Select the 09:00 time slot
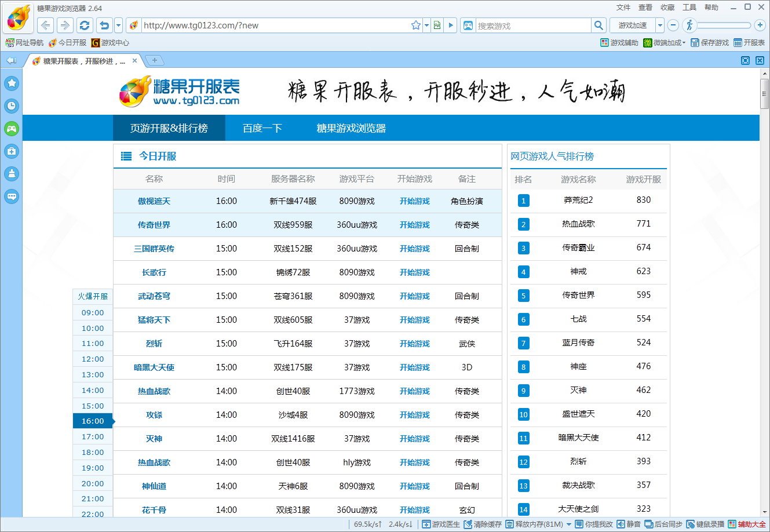This screenshot has width=770, height=532. [x=93, y=312]
